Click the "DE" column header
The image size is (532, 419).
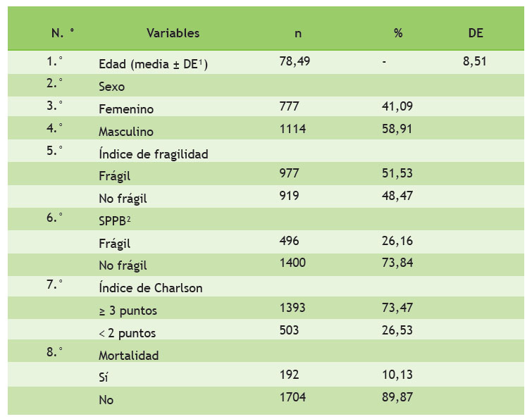(475, 33)
